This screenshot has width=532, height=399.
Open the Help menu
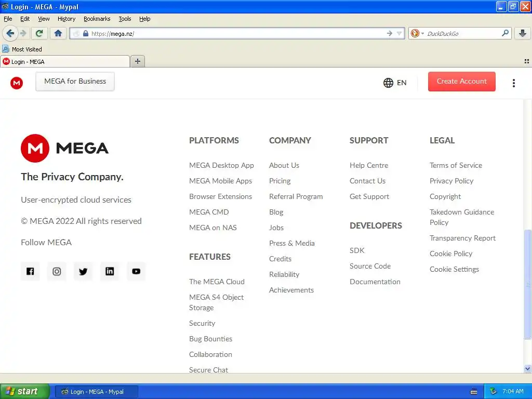click(x=144, y=19)
